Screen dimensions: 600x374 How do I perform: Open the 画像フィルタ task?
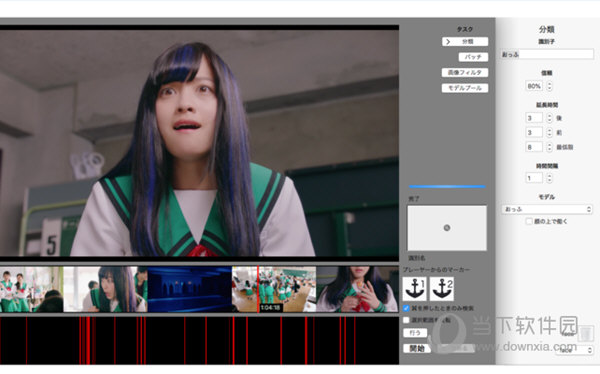click(465, 72)
